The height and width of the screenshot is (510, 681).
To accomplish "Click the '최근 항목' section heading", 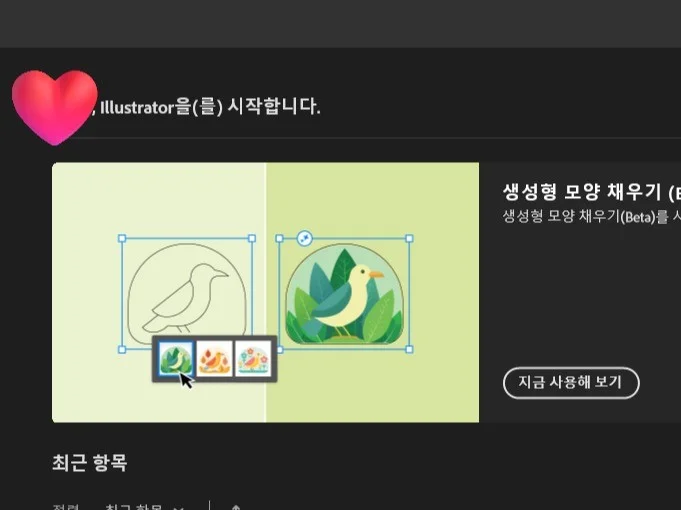I will pyautogui.click(x=89, y=463).
